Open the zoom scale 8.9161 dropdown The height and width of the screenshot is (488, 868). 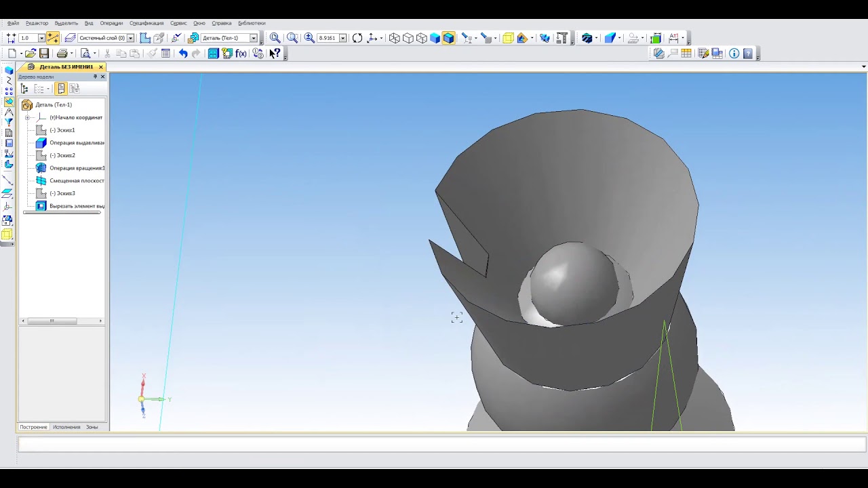[343, 38]
